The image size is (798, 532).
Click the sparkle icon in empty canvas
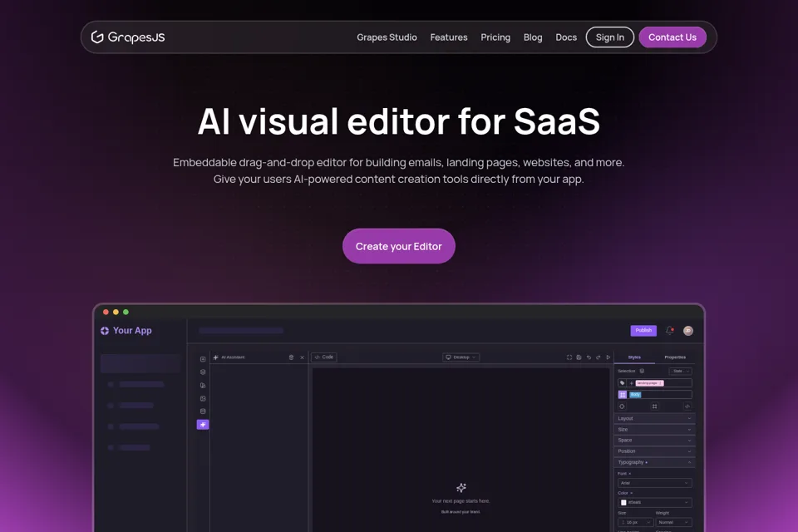(x=461, y=488)
